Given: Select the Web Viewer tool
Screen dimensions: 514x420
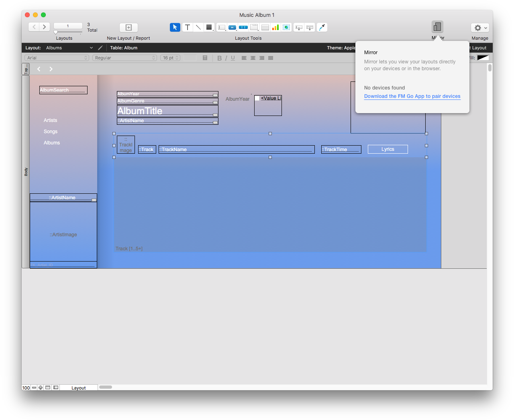Looking at the screenshot, I should (x=286, y=27).
